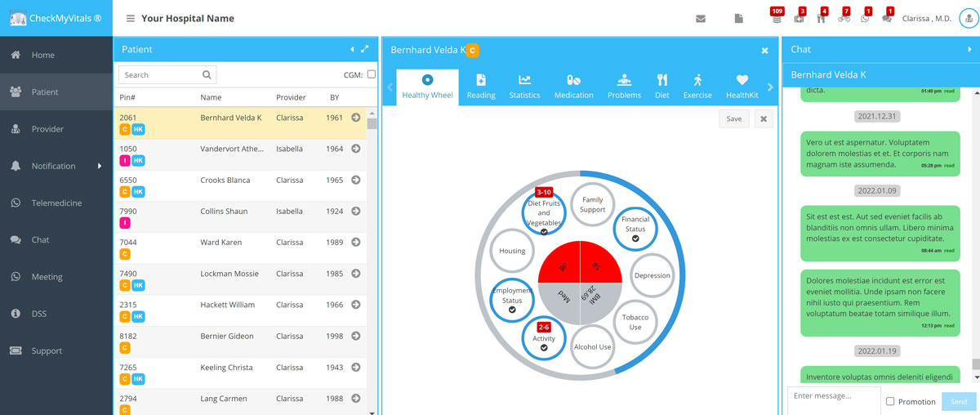This screenshot has width=980, height=415.
Task: Enable the CGM checkbox
Action: point(372,74)
